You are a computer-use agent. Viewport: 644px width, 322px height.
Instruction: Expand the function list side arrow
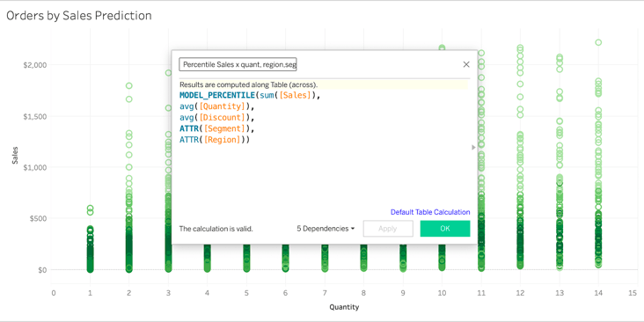pos(473,147)
